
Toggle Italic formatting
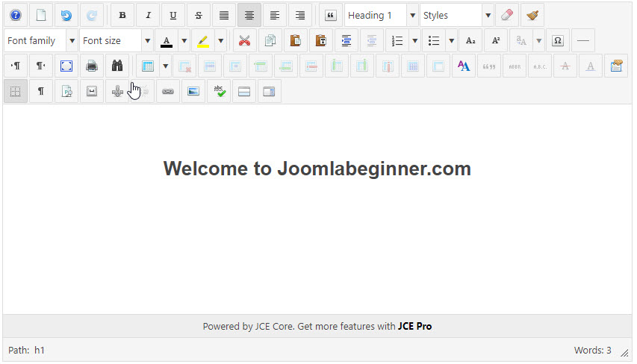148,16
